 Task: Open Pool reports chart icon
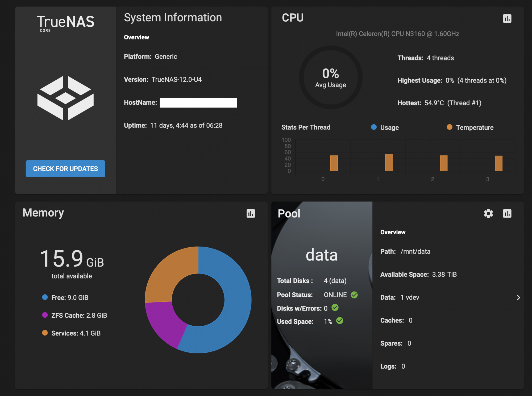coord(507,213)
